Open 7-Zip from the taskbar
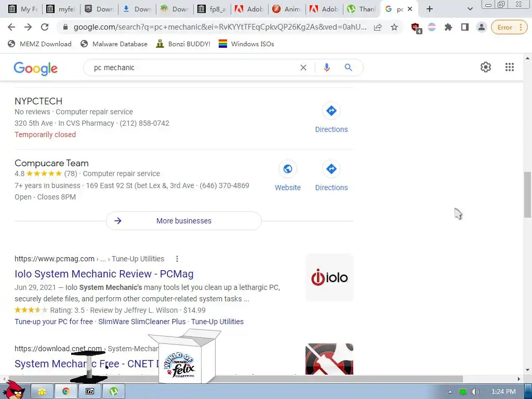This screenshot has height=399, width=532. coord(89,392)
